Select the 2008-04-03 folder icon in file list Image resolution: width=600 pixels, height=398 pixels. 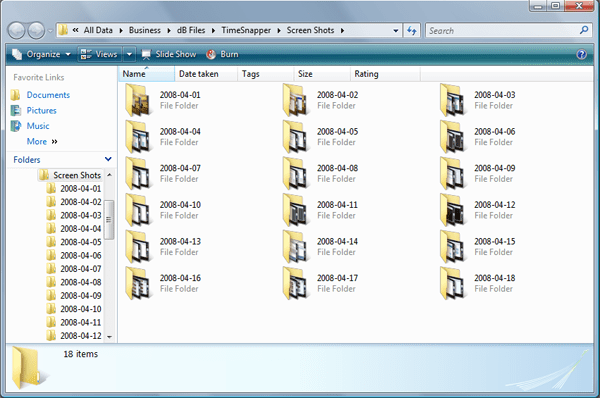point(452,100)
